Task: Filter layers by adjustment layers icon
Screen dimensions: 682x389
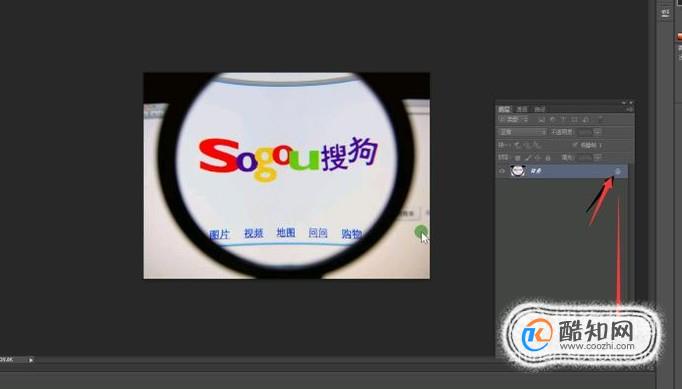Action: point(552,119)
